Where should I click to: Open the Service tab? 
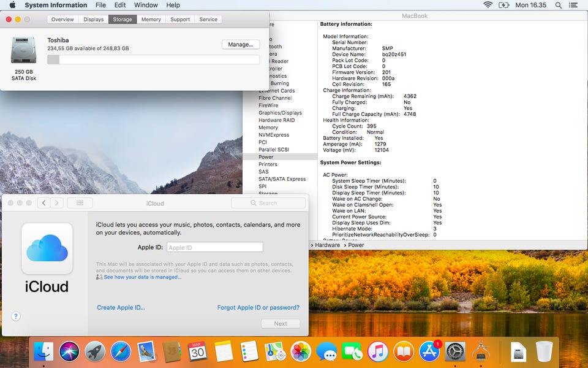click(208, 19)
